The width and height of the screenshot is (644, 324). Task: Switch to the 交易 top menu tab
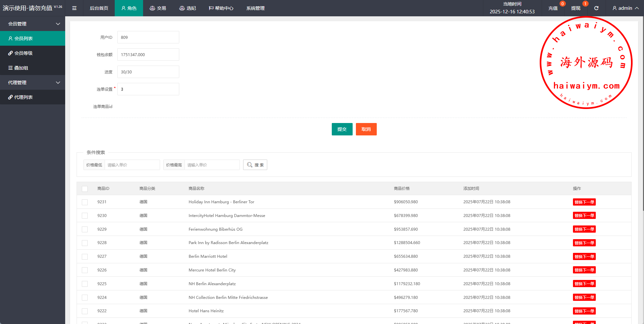coord(158,8)
